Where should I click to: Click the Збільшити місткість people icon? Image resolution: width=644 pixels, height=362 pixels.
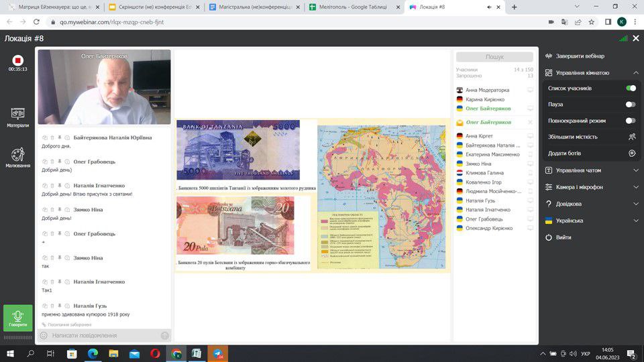pyautogui.click(x=631, y=137)
